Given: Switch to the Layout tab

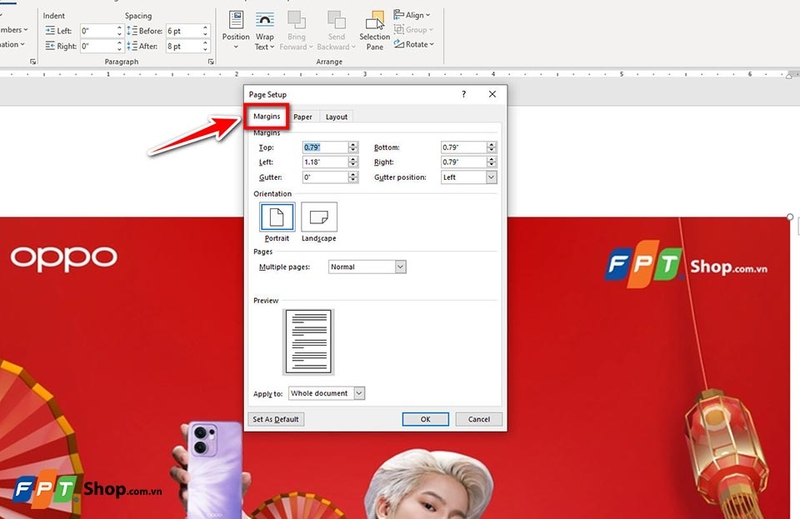Looking at the screenshot, I should click(x=336, y=117).
